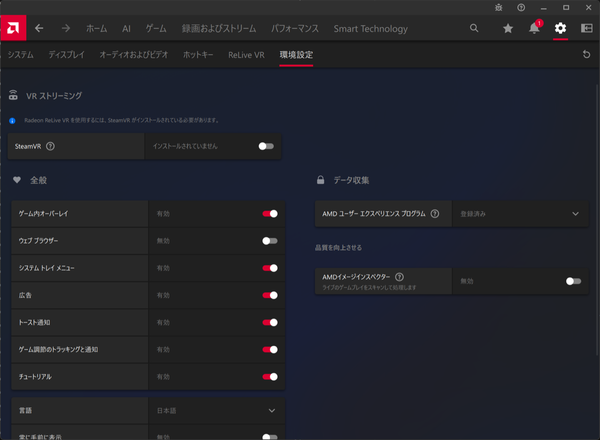This screenshot has width=600, height=440.
Task: Expand the AMD ユーザー エクスペリエンス プログラム dropdown
Action: tap(520, 213)
